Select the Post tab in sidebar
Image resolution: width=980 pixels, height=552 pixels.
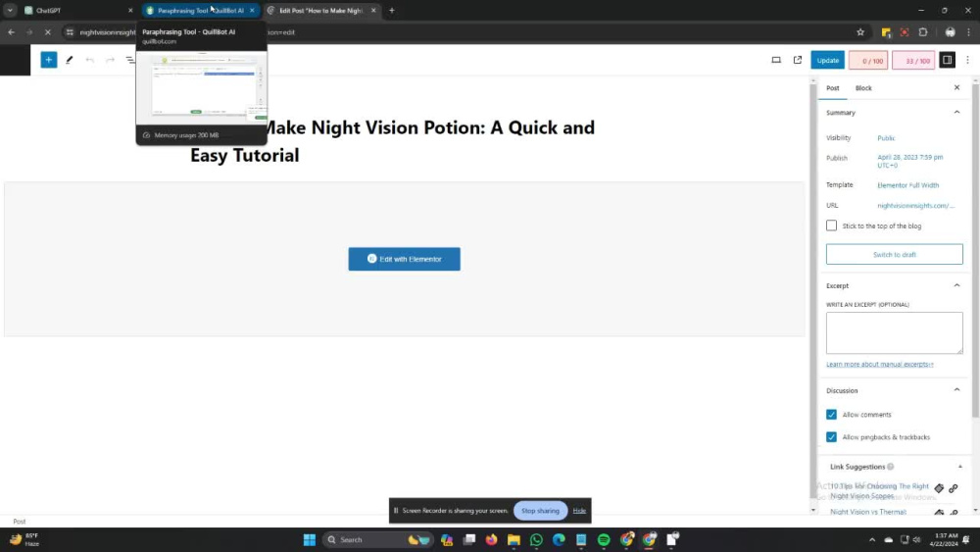(x=832, y=88)
